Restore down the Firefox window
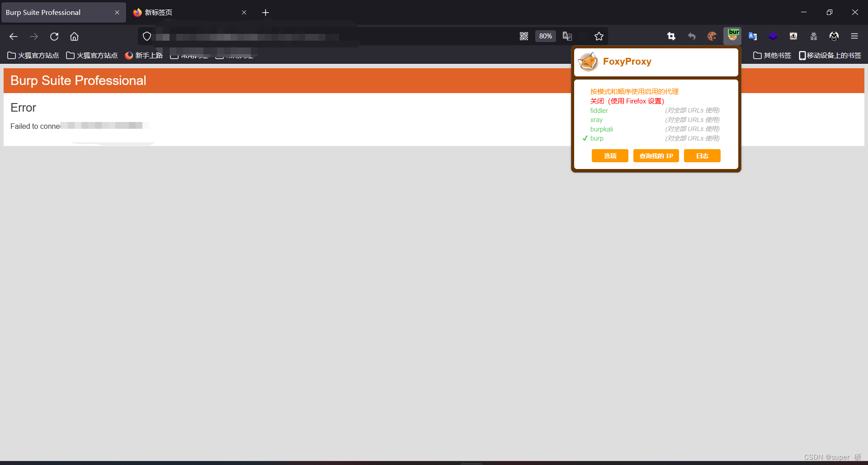868x465 pixels. point(830,12)
